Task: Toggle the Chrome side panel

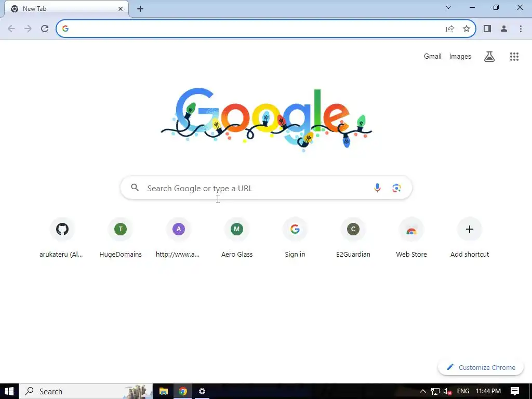Action: (x=487, y=29)
